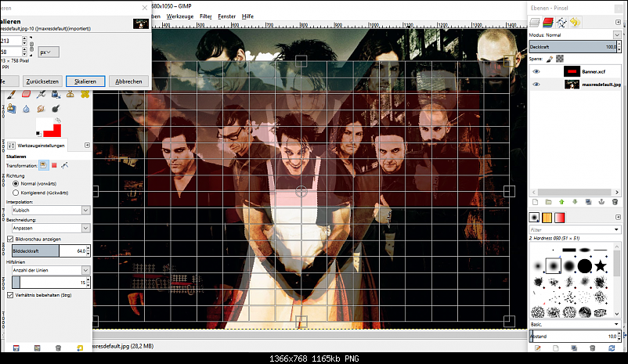Switch to the Patterns tab
This screenshot has width=628, height=364.
(x=547, y=218)
